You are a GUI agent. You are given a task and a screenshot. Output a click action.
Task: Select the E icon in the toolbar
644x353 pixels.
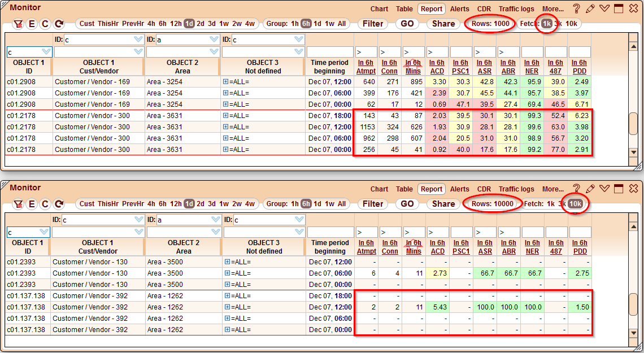[x=31, y=24]
